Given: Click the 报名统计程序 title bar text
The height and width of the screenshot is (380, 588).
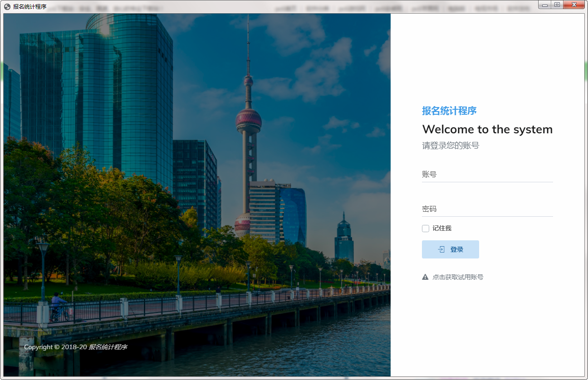Looking at the screenshot, I should (x=29, y=6).
